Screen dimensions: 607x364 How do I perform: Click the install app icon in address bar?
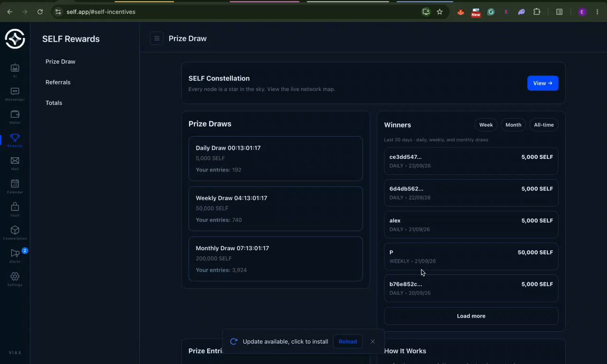(426, 12)
